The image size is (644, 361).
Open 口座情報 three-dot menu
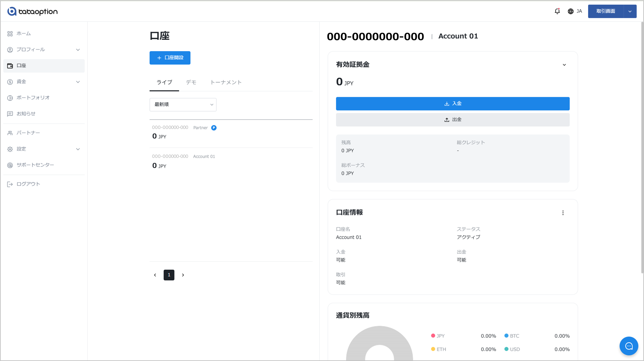[x=563, y=213]
